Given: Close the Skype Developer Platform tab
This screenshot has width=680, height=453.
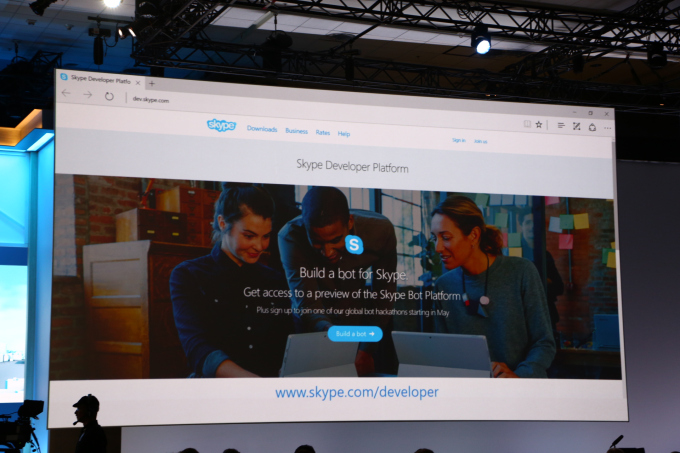Looking at the screenshot, I should pos(138,82).
